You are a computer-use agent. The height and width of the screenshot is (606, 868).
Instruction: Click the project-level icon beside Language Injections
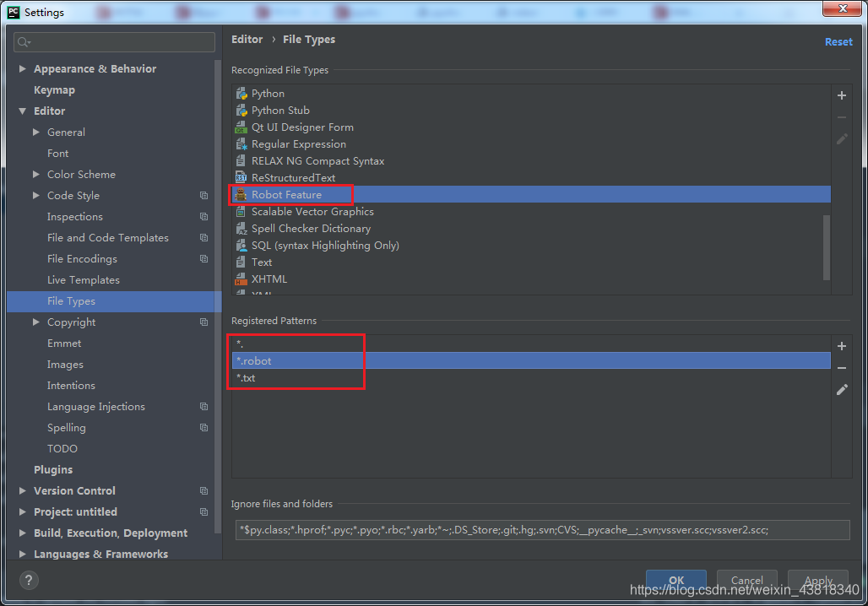203,407
